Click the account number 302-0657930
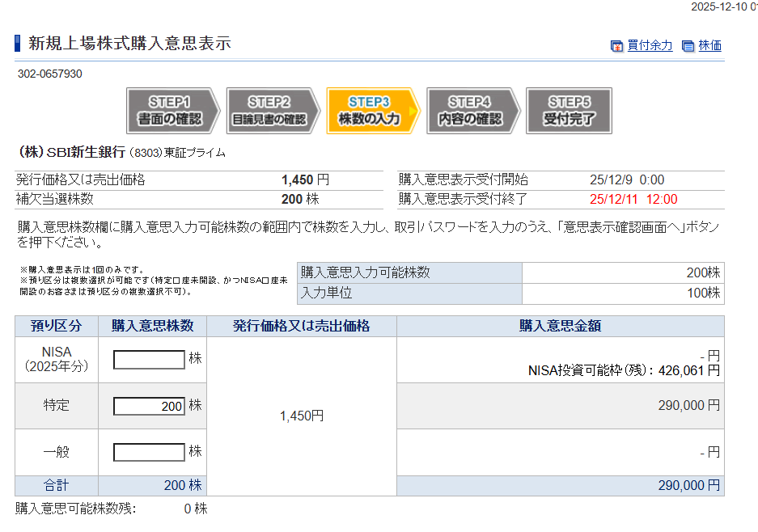The height and width of the screenshot is (532, 758). [49, 74]
